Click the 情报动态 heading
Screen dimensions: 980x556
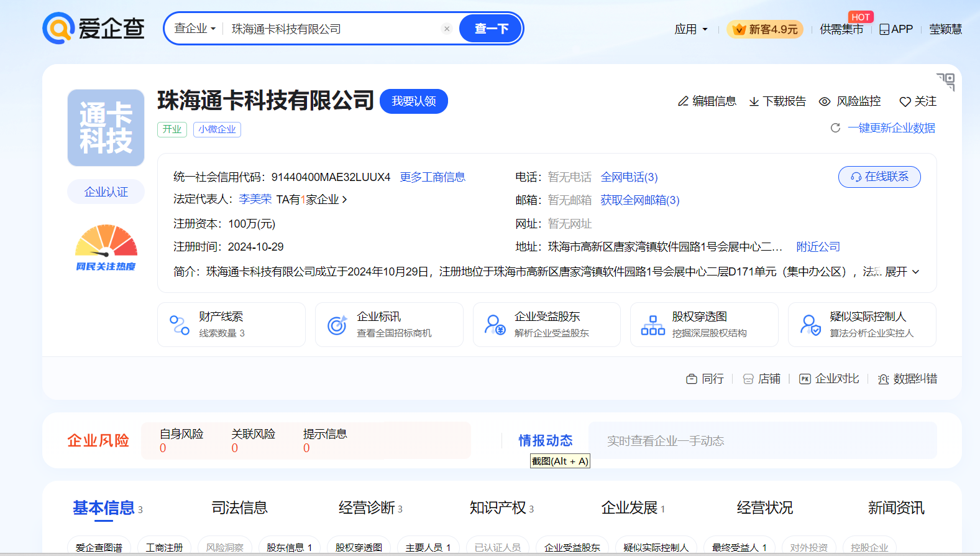click(546, 440)
